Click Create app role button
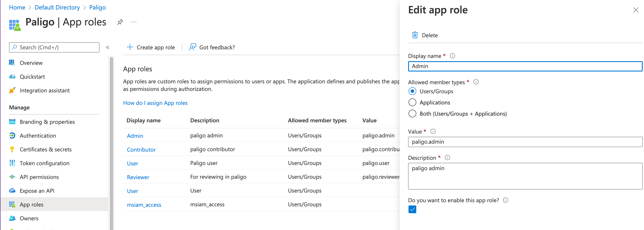The image size is (644, 230). click(151, 47)
